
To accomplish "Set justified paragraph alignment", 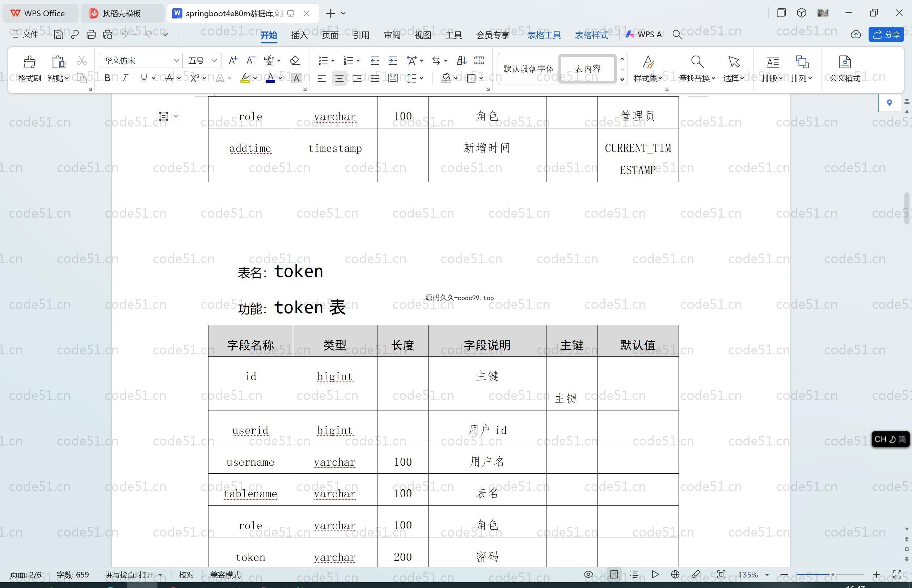I will (x=375, y=79).
